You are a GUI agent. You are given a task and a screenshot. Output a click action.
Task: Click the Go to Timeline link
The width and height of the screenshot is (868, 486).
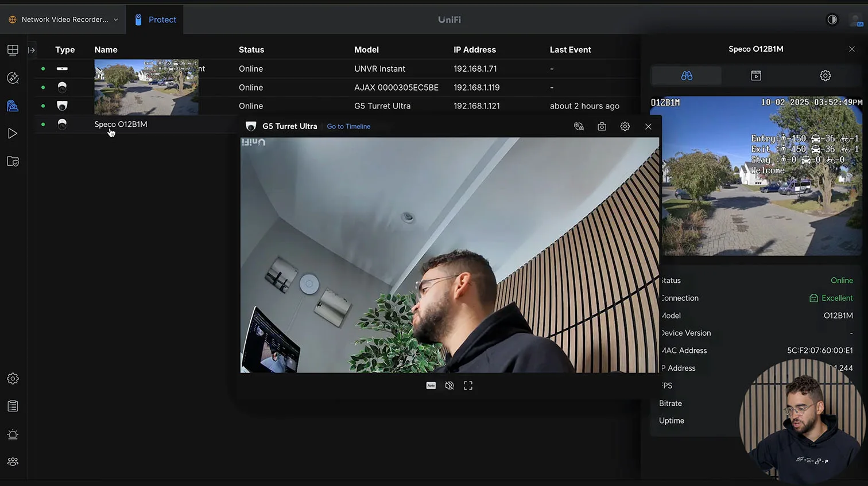[x=348, y=127]
